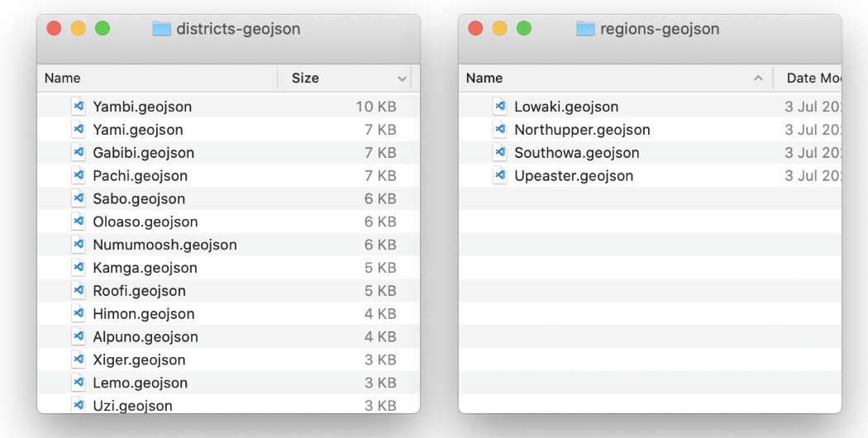The width and height of the screenshot is (868, 438).
Task: Click the Yami.geojson file icon
Action: [79, 130]
